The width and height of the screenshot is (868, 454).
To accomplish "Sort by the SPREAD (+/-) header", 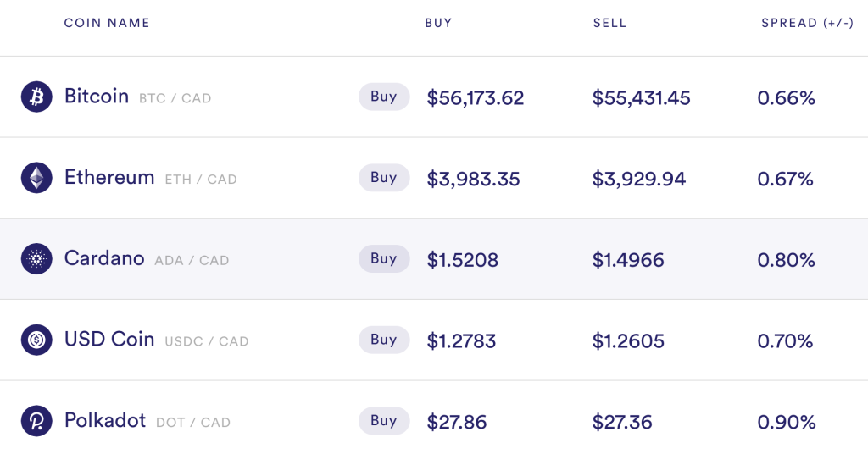I will tap(808, 23).
